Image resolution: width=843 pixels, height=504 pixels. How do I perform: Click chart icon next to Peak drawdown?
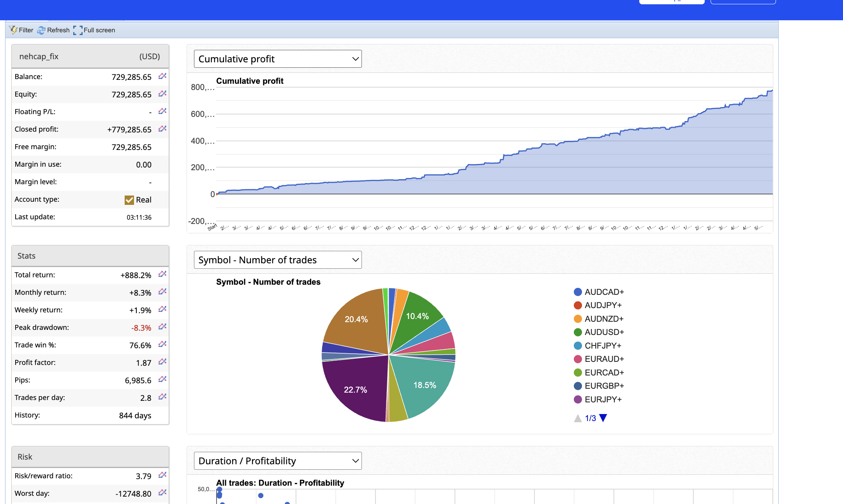(x=162, y=327)
